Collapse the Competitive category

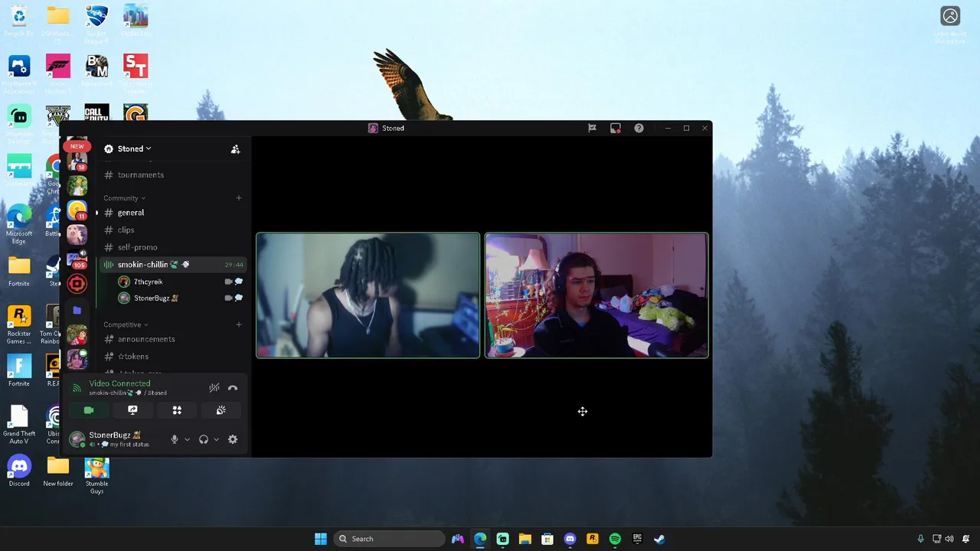(126, 324)
